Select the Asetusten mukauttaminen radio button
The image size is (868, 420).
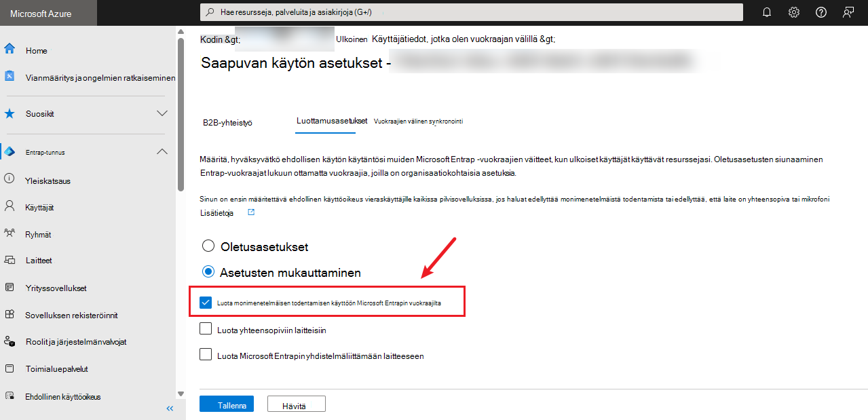pos(208,272)
